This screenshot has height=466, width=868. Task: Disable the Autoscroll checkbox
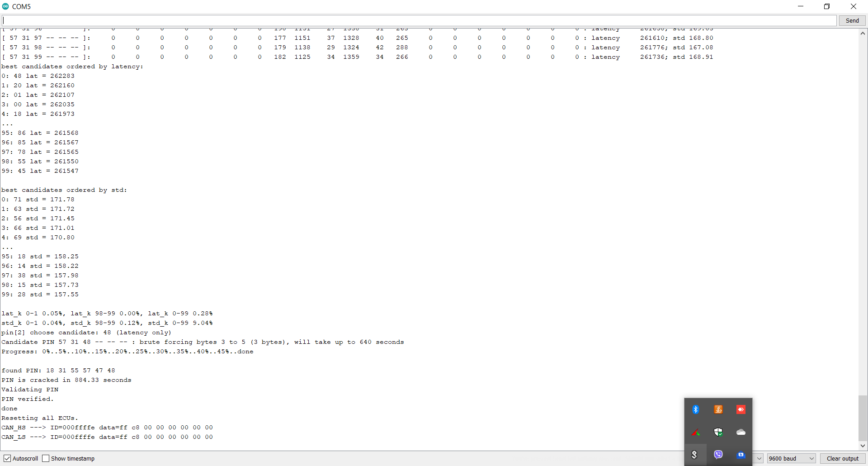coord(7,458)
